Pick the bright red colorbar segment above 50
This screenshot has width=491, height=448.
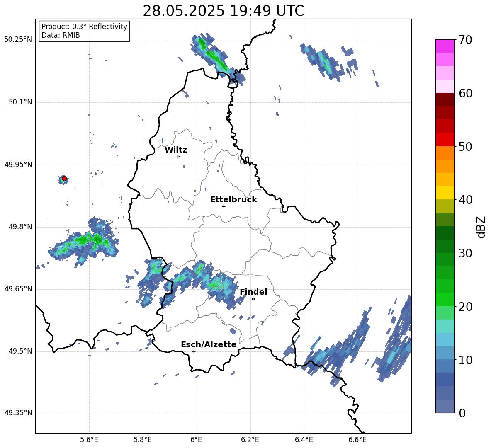click(445, 140)
